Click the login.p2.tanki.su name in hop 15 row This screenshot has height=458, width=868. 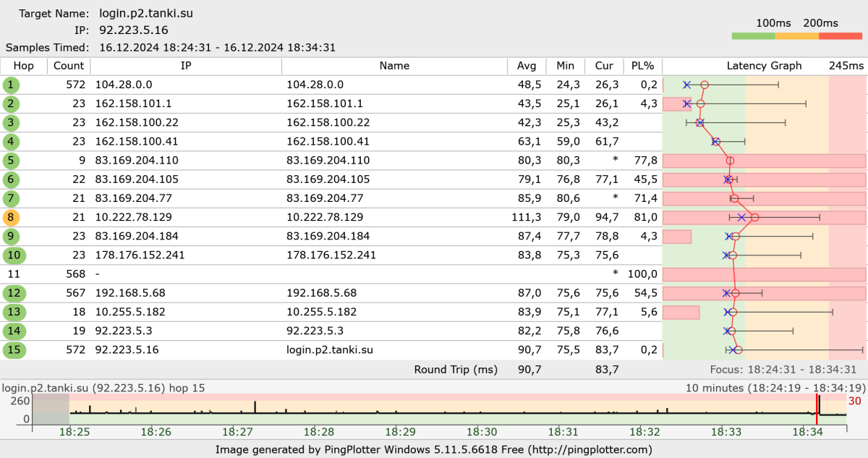[x=330, y=350]
